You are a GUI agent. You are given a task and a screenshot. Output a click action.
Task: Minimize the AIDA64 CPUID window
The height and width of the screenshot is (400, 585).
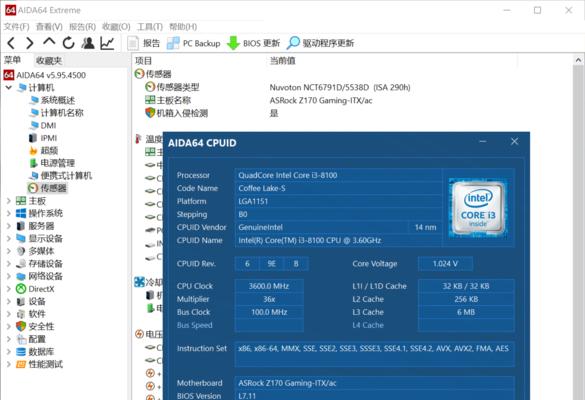point(483,141)
